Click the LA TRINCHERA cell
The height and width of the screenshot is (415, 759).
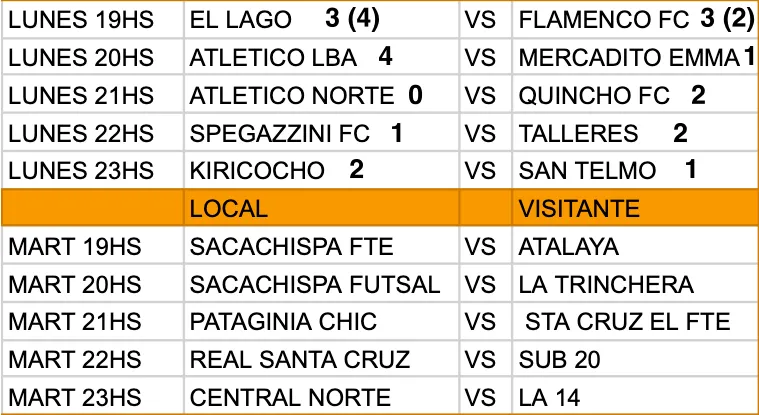coord(632,284)
